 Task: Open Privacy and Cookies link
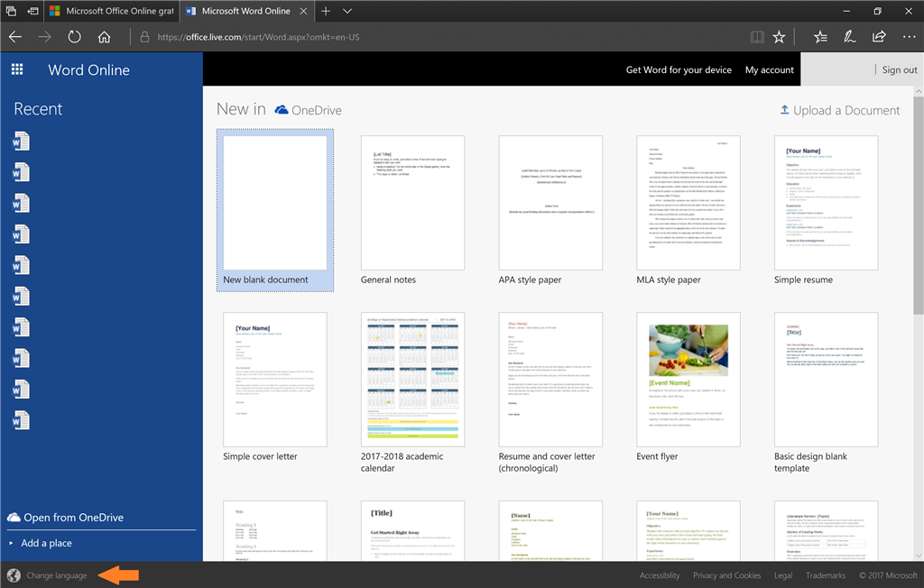726,575
